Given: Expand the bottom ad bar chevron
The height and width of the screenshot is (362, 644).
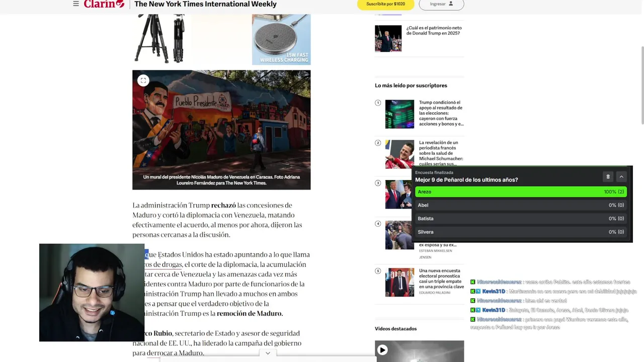Looking at the screenshot, I should [x=268, y=353].
